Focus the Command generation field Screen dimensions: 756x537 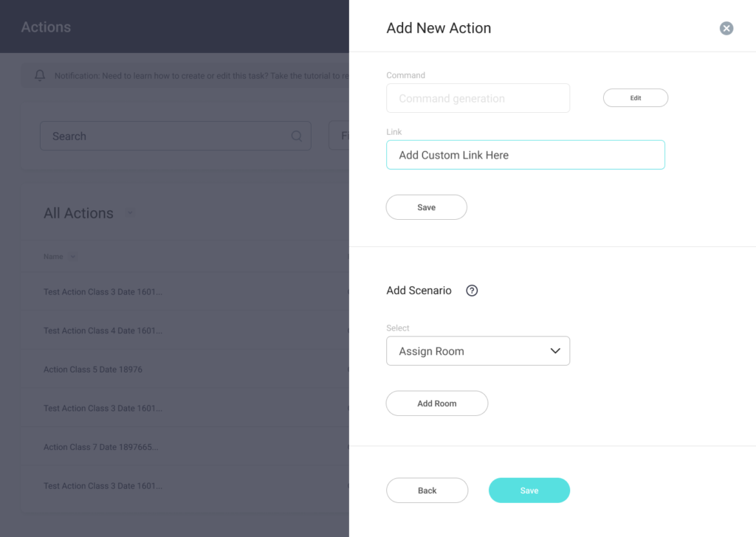(478, 98)
